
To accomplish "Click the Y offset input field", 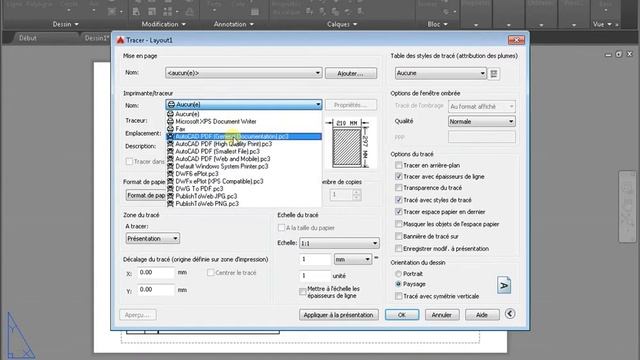I will tap(156, 290).
